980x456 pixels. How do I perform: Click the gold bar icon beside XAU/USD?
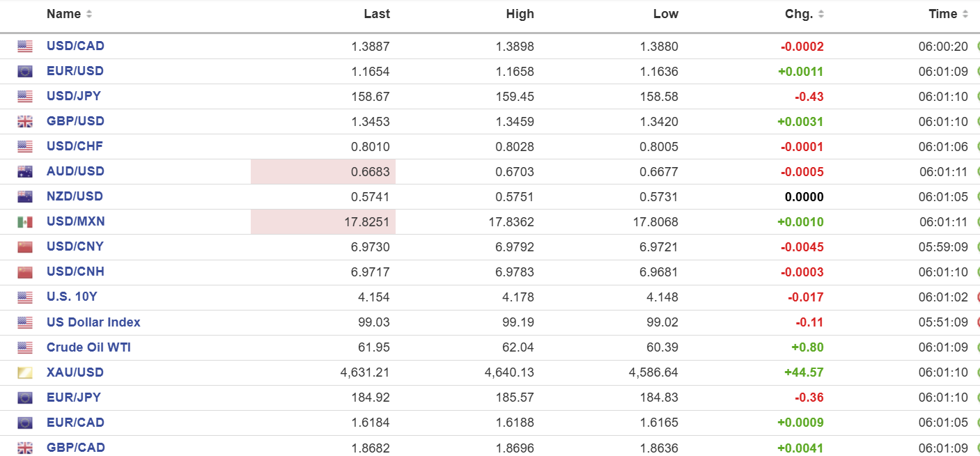pyautogui.click(x=25, y=373)
